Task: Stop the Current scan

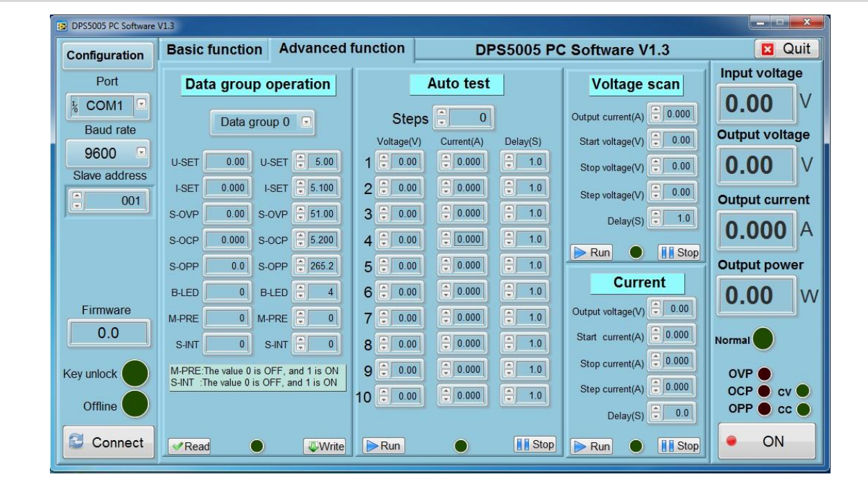Action: [x=679, y=446]
